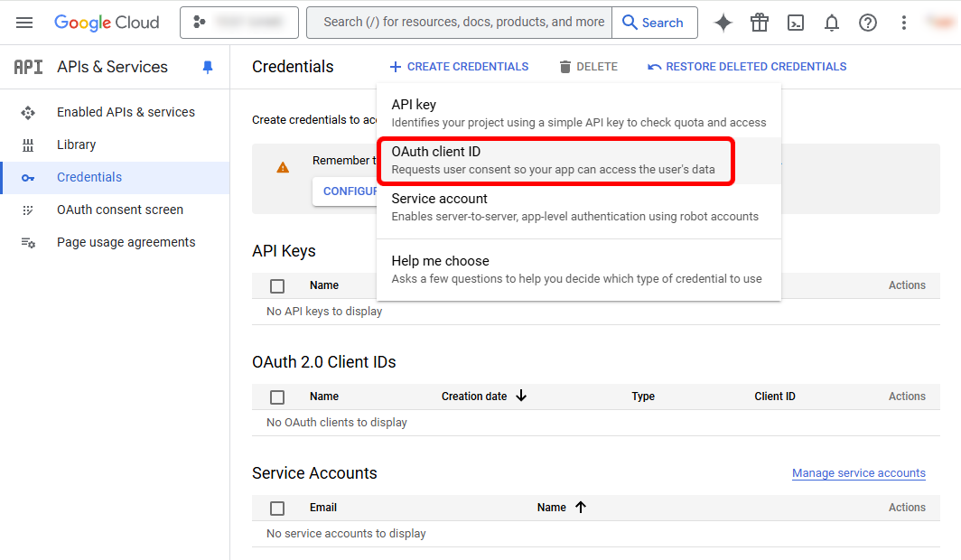961x560 pixels.
Task: Open the free trial gift icon
Action: (x=760, y=23)
